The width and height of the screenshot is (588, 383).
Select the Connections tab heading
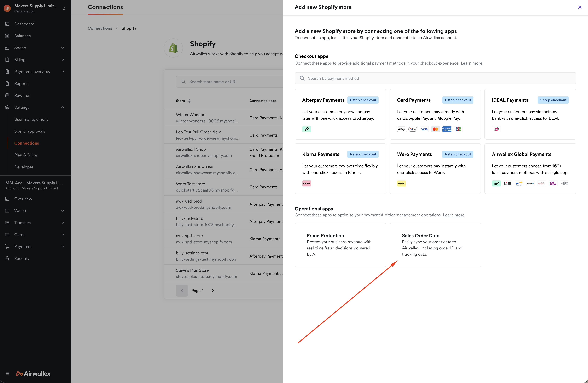(105, 7)
